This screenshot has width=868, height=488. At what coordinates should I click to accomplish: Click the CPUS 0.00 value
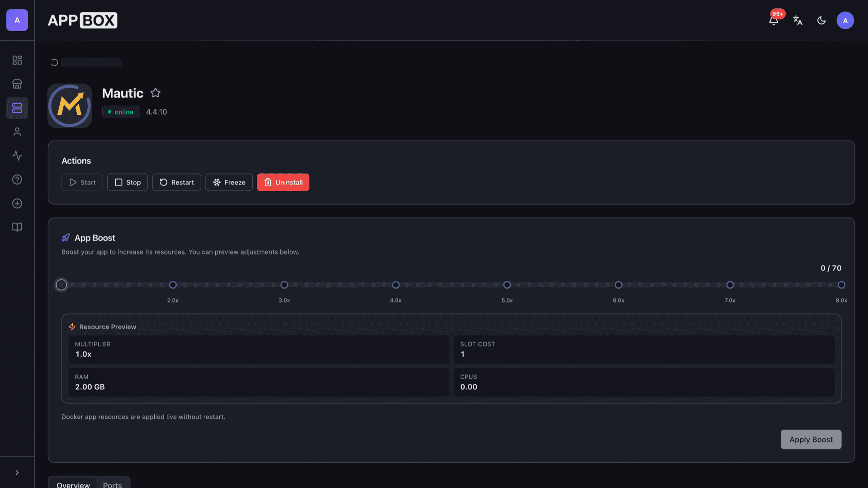(x=469, y=387)
